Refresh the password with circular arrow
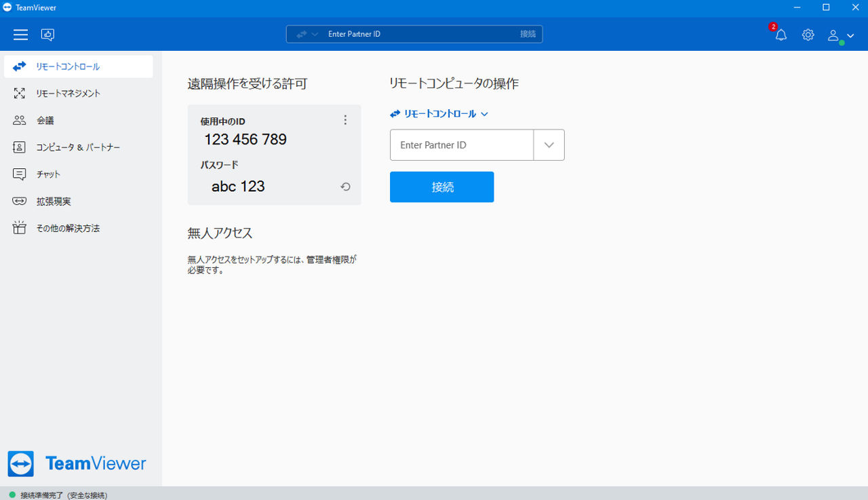Image resolution: width=868 pixels, height=500 pixels. pyautogui.click(x=345, y=187)
